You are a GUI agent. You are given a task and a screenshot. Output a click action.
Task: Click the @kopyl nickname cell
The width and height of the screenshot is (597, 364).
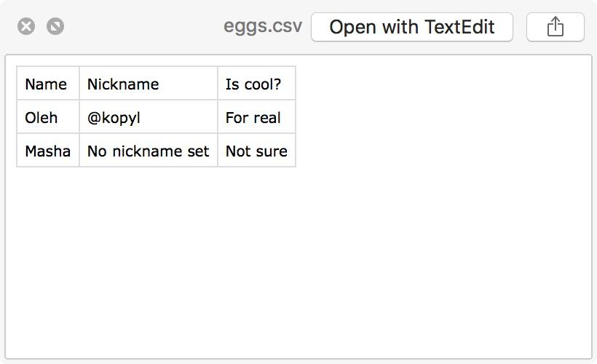(x=149, y=117)
